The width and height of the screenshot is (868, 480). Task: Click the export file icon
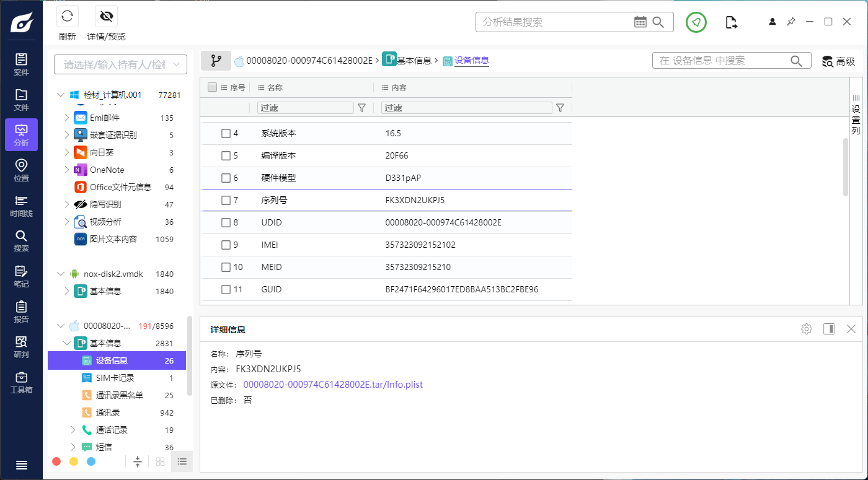pyautogui.click(x=732, y=22)
